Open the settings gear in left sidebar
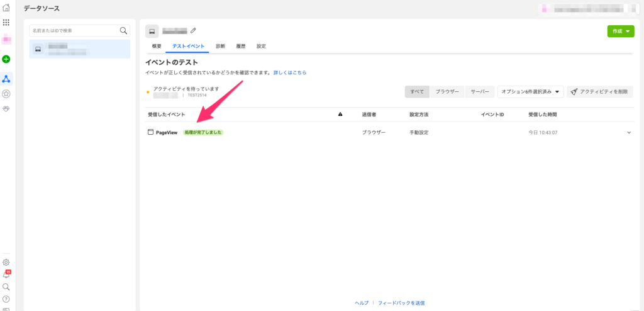This screenshot has width=644, height=311. pos(6,262)
